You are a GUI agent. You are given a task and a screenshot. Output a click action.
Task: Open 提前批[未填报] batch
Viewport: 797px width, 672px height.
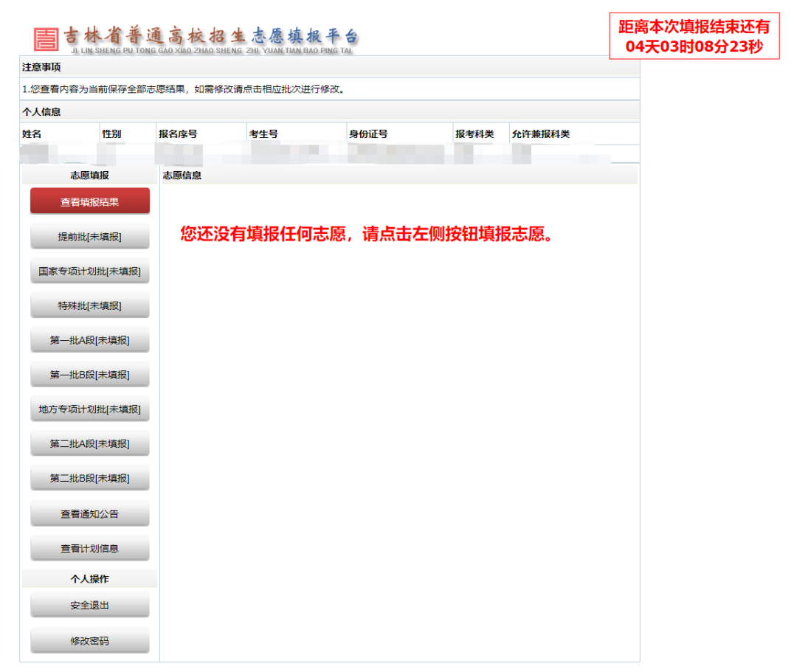point(89,236)
